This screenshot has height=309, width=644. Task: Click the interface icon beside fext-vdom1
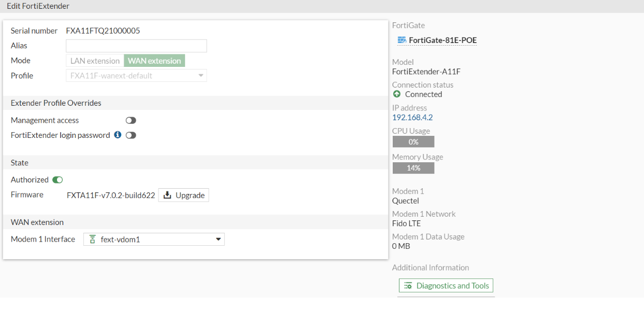[x=93, y=239]
